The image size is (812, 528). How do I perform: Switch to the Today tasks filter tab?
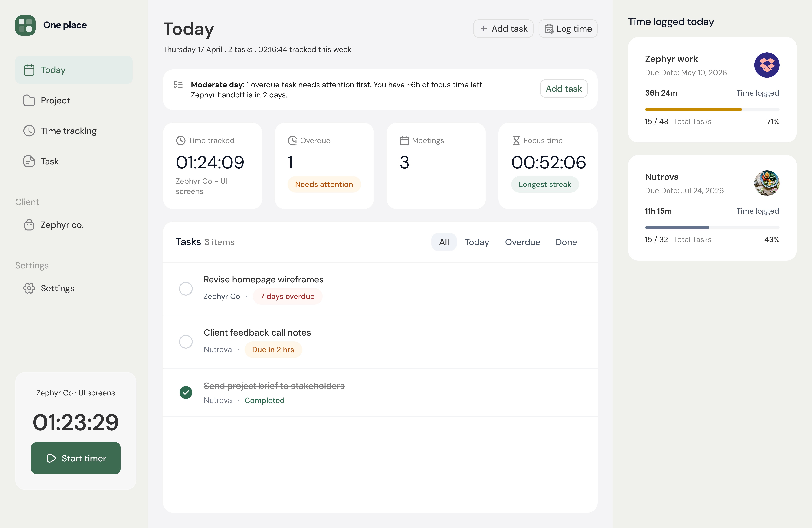coord(477,242)
